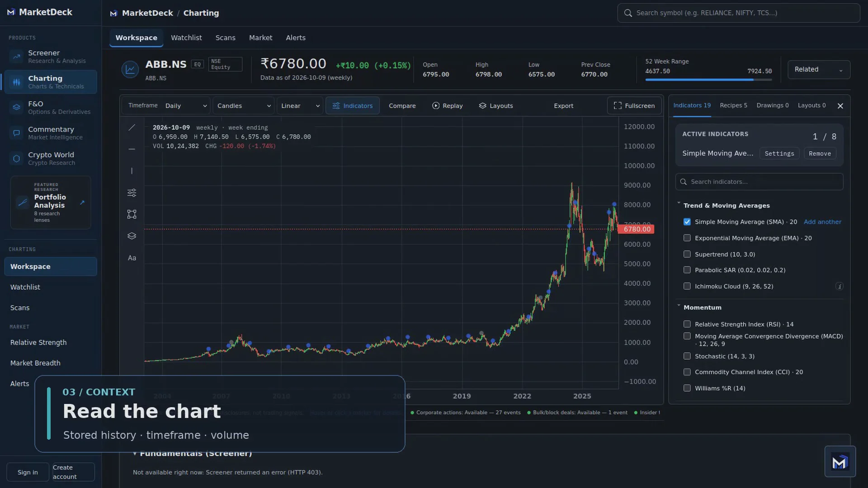Open Portfolio Analysis featured research arrow
The image size is (868, 488).
click(82, 202)
